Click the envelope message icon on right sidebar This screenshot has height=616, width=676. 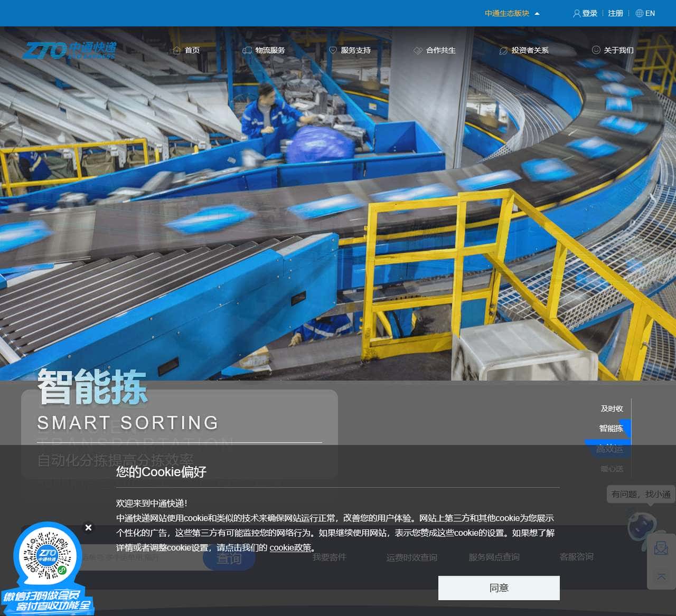(x=661, y=548)
